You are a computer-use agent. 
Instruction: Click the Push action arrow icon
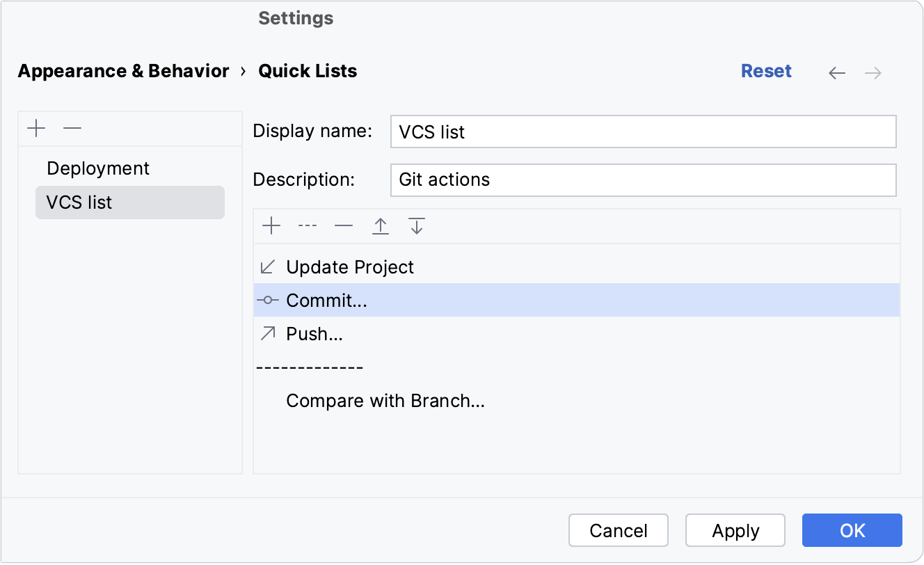[267, 333]
